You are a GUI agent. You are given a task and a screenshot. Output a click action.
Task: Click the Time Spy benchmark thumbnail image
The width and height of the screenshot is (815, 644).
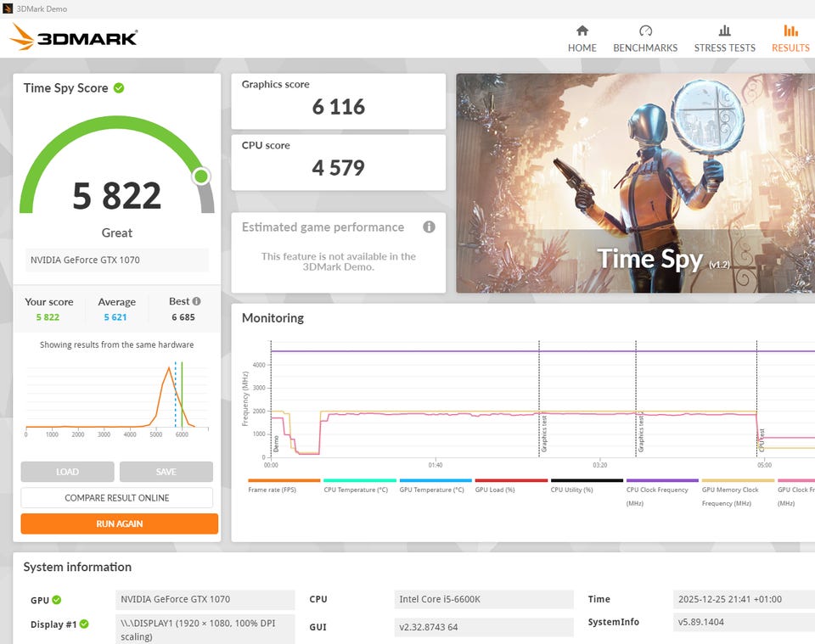point(635,182)
